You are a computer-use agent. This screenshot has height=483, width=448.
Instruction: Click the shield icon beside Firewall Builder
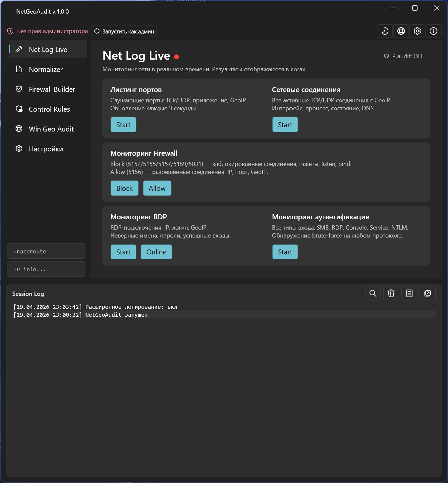pos(19,89)
